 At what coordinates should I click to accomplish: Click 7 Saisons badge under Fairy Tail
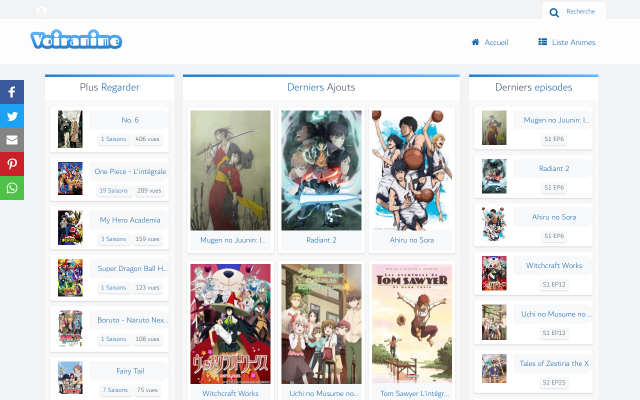pyautogui.click(x=115, y=390)
